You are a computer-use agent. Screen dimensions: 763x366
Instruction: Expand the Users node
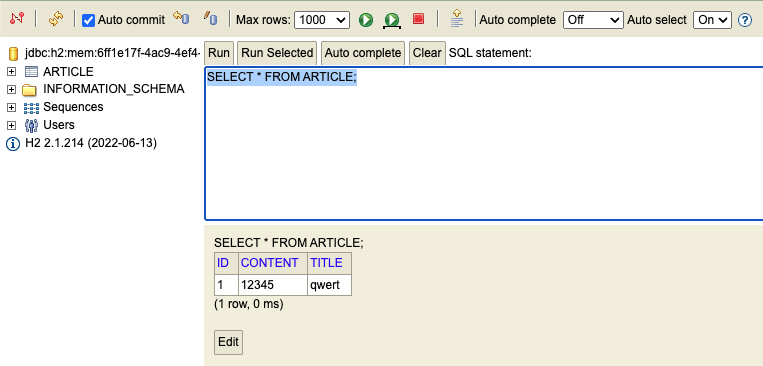[11, 126]
